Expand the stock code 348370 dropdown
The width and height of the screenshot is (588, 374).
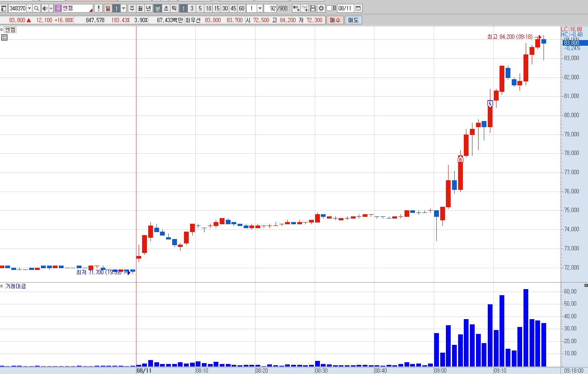pyautogui.click(x=29, y=8)
